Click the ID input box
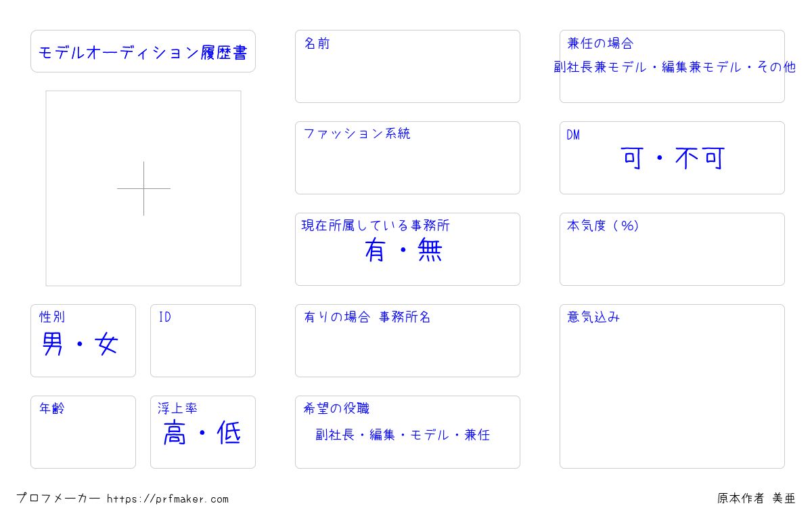Image resolution: width=812 pixels, height=508 pixels. click(x=203, y=341)
